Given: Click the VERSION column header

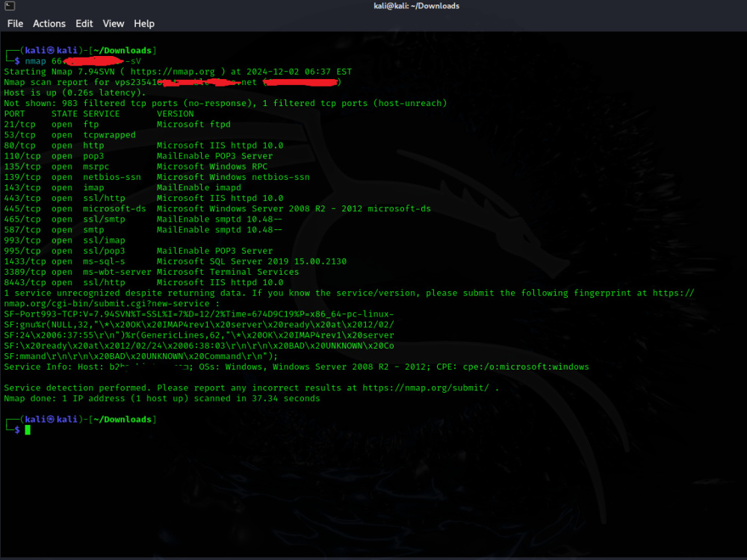Looking at the screenshot, I should pyautogui.click(x=176, y=113).
